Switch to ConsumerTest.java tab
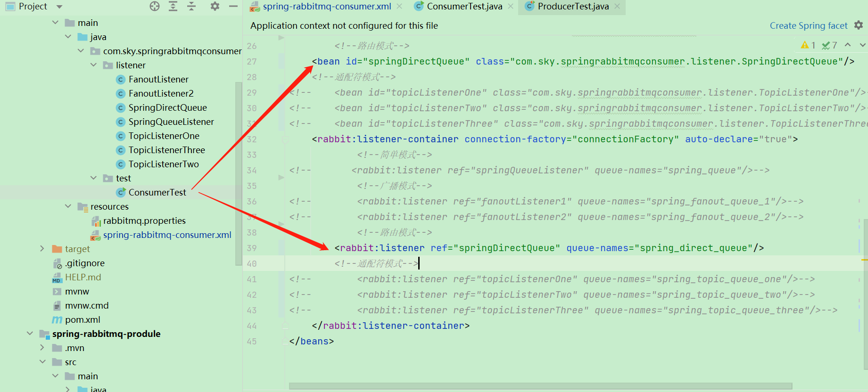 464,6
